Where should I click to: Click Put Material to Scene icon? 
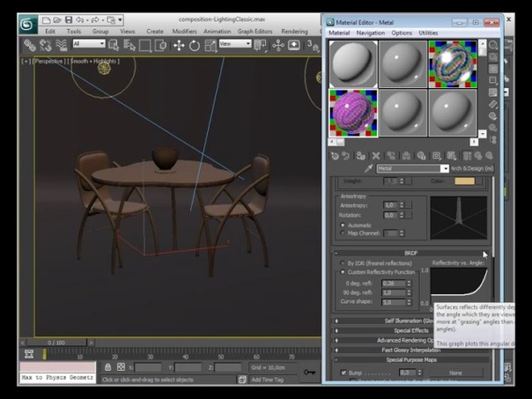pyautogui.click(x=346, y=156)
